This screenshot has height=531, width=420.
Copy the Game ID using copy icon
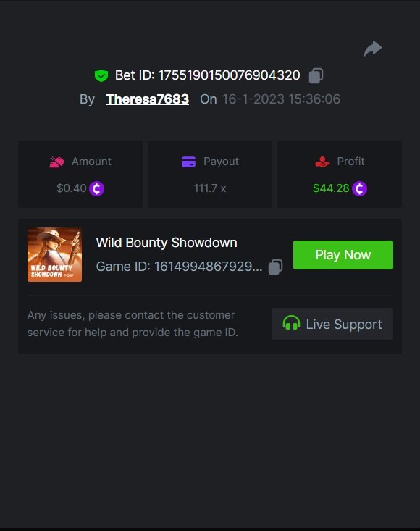point(275,267)
